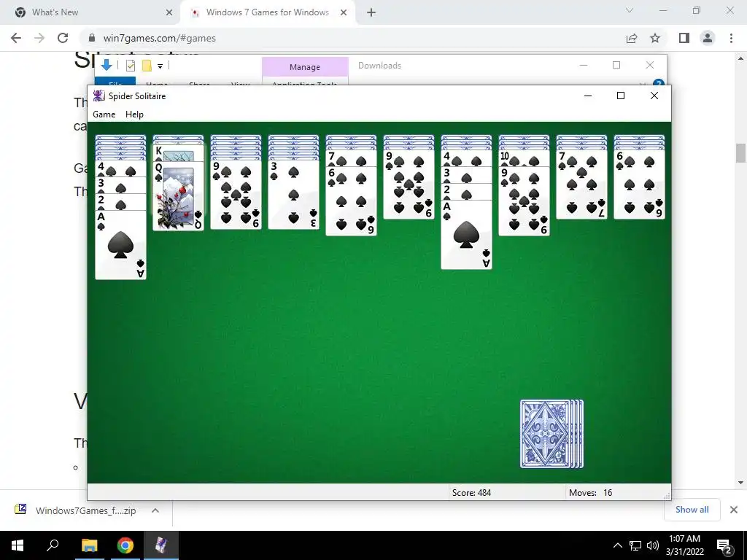Maximize the Spider Solitaire window
747x560 pixels.
[x=621, y=96]
